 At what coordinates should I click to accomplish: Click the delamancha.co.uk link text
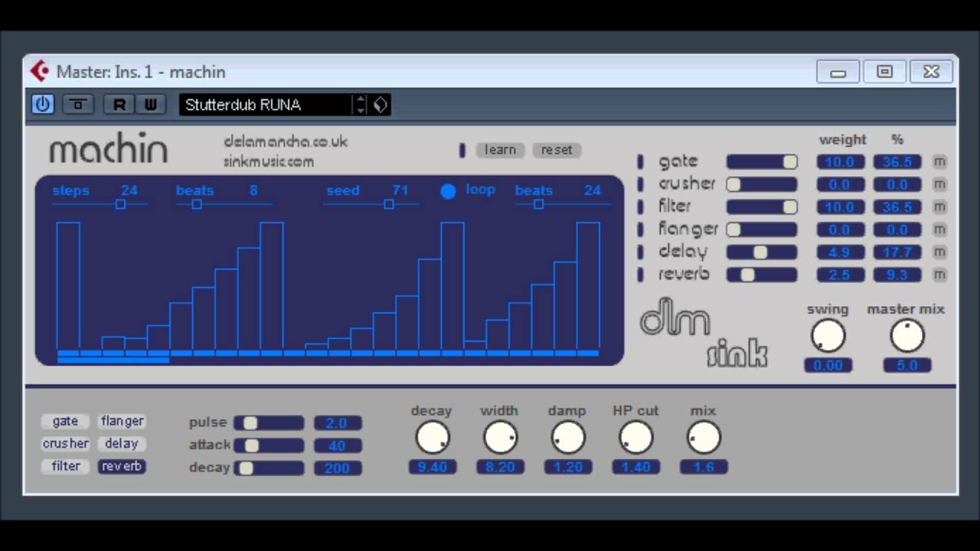click(x=286, y=142)
